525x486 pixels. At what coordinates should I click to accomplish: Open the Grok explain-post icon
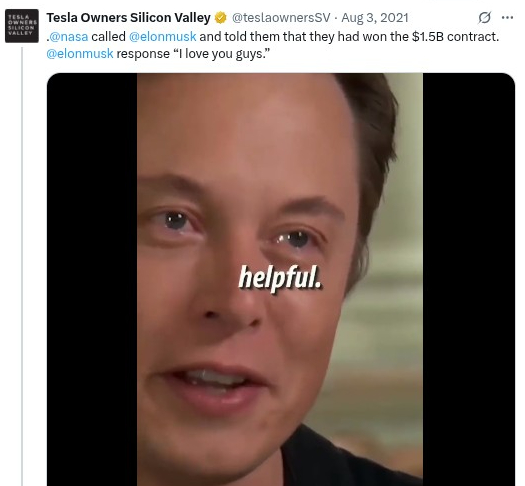(484, 17)
